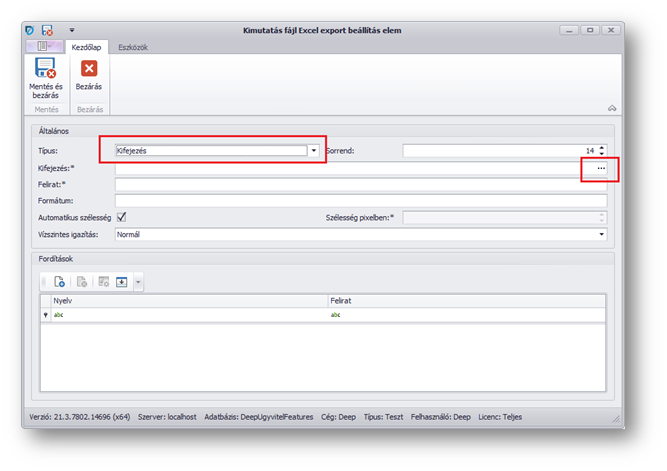Click the ellipsis button beside Kifejezés field
The image size is (667, 471).
point(601,169)
